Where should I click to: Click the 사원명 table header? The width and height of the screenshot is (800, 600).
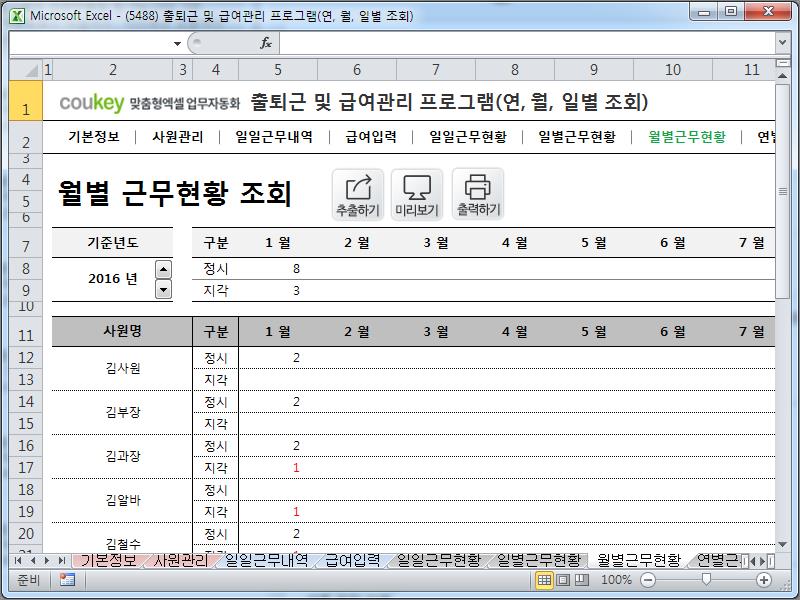(122, 331)
